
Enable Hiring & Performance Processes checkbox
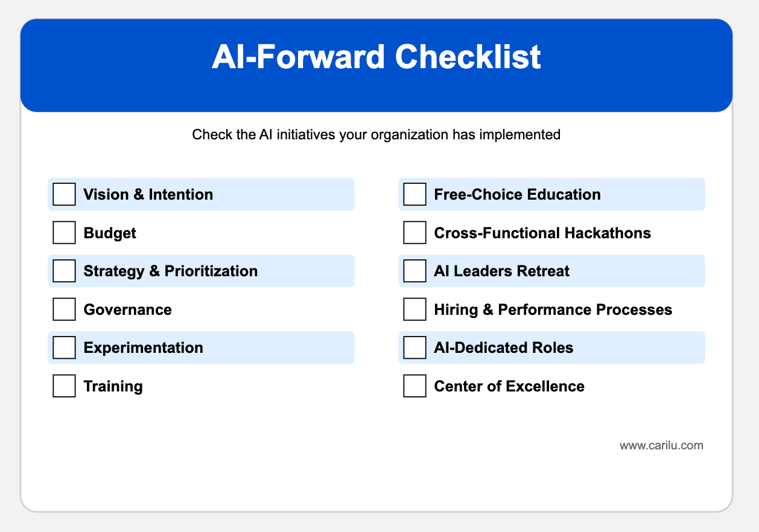[x=414, y=309]
